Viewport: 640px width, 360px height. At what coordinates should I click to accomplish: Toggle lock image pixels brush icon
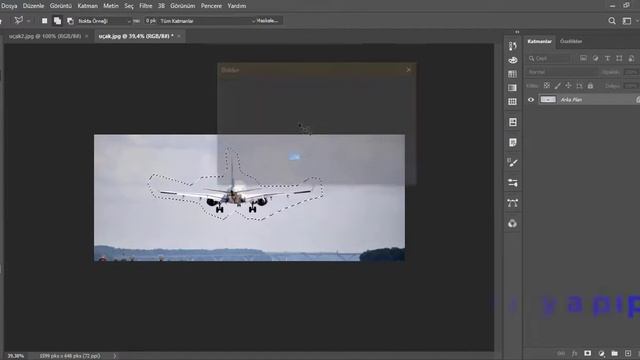(558, 86)
